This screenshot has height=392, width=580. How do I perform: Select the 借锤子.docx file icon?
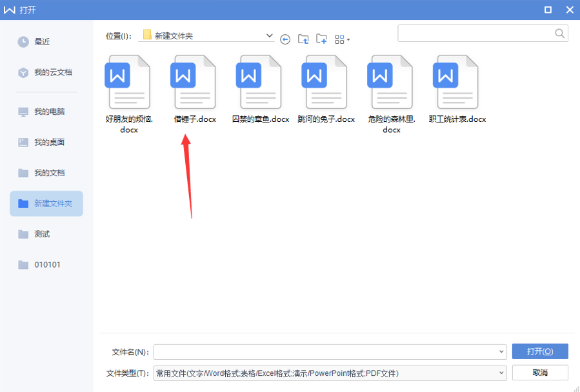click(x=194, y=82)
